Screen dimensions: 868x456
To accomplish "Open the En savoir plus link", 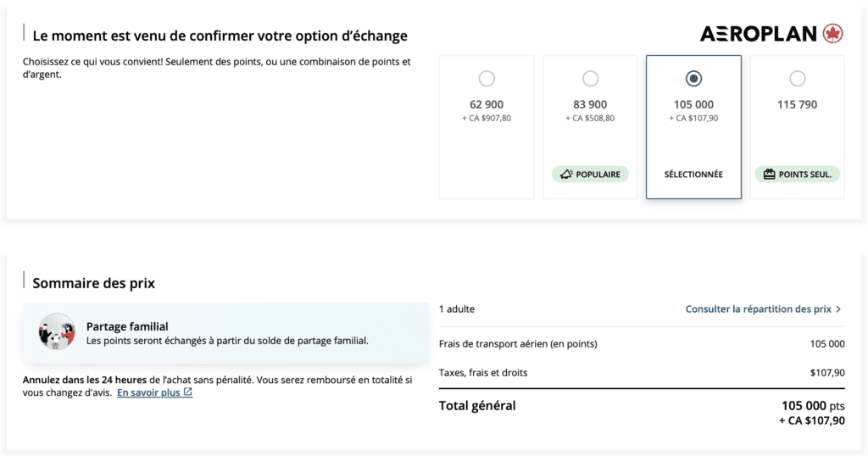I will pyautogui.click(x=148, y=393).
